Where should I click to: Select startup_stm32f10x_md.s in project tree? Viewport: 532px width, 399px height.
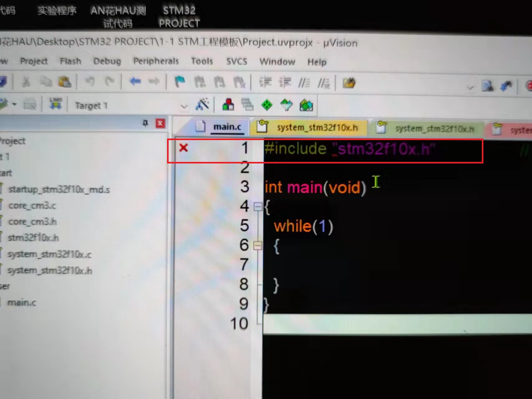pos(59,189)
